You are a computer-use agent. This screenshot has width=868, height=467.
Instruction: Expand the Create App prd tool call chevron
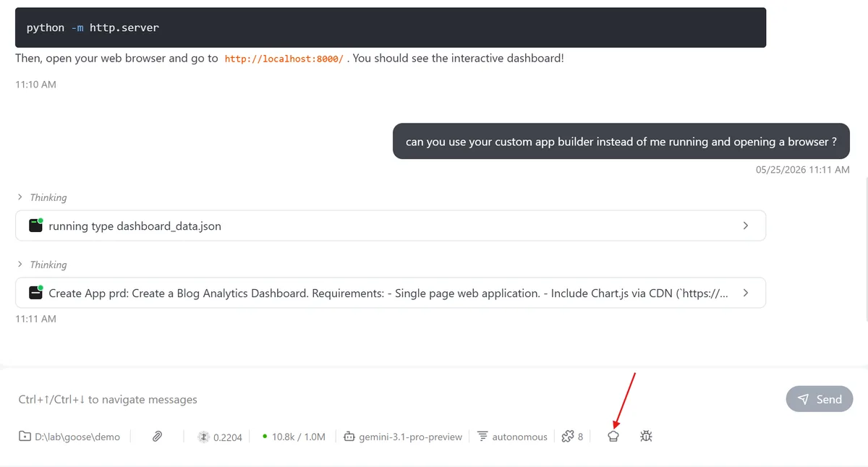pyautogui.click(x=746, y=293)
